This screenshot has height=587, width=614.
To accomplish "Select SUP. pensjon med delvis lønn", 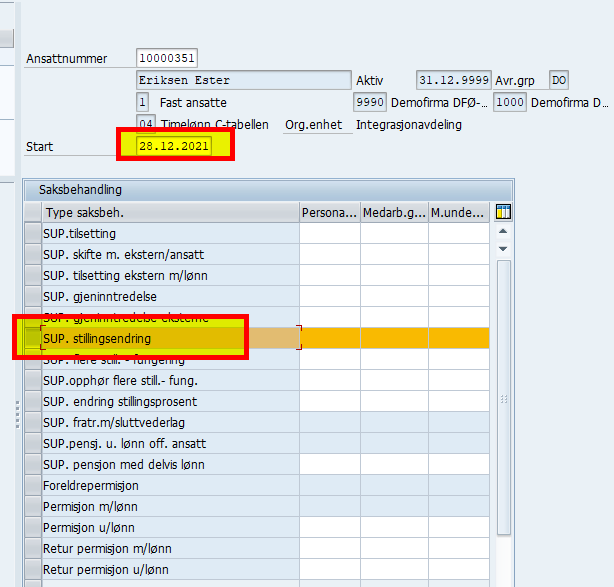I will pyautogui.click(x=124, y=465).
